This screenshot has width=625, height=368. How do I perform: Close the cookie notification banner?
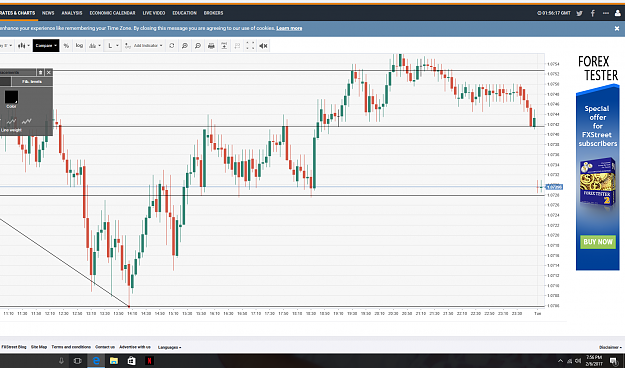[617, 29]
